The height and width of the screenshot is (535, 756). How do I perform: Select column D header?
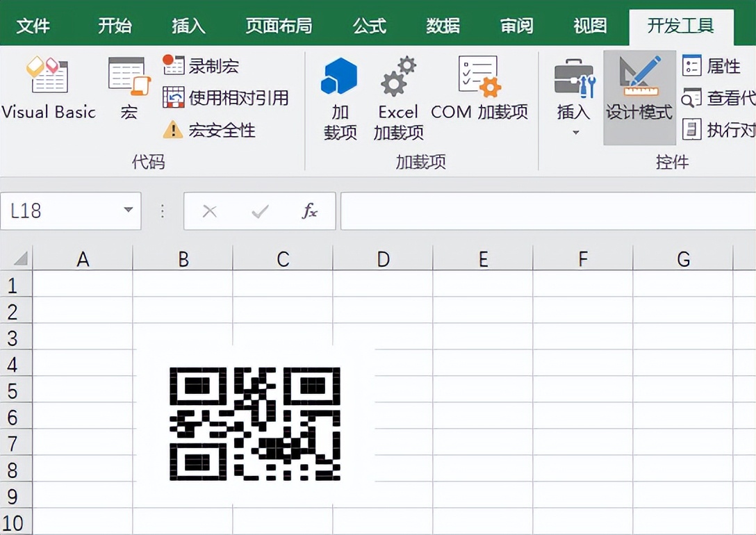[383, 259]
